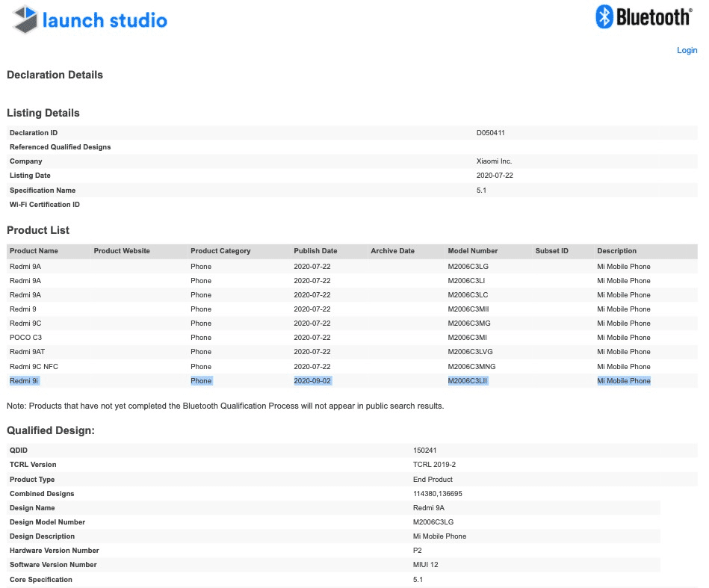
Task: Click the Referenced Qualified Designs label
Action: click(60, 147)
